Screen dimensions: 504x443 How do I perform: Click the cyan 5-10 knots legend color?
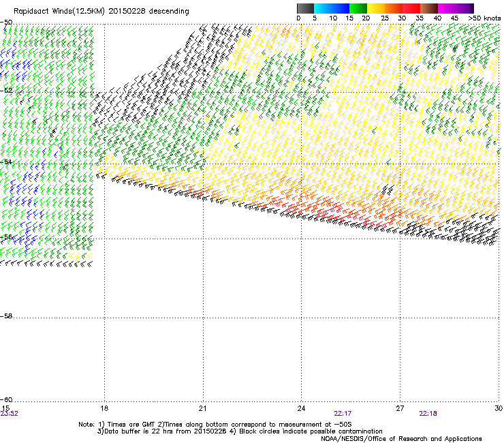[x=323, y=8]
